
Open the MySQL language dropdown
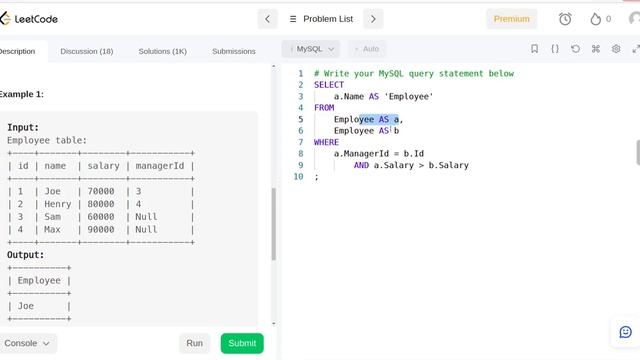click(311, 49)
